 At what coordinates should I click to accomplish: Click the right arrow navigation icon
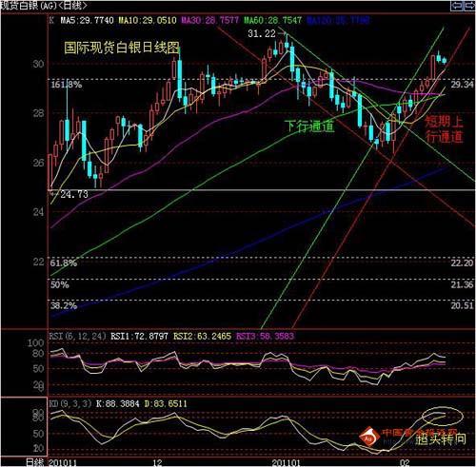470,6
